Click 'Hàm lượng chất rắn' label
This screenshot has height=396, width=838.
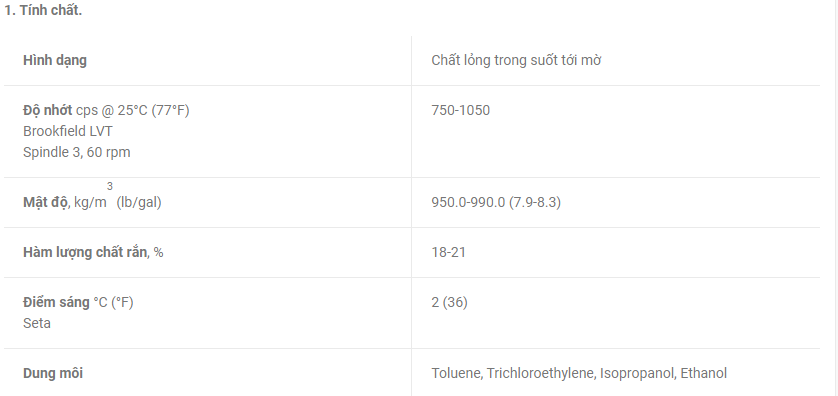[x=84, y=252]
